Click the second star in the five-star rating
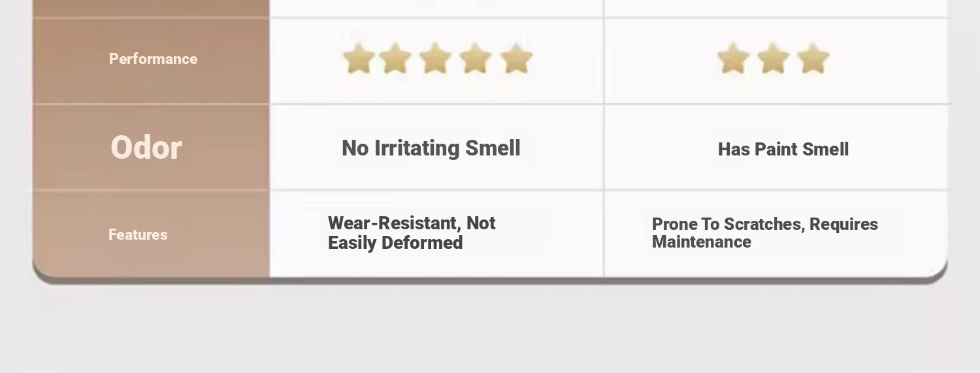Image resolution: width=980 pixels, height=373 pixels. [395, 59]
